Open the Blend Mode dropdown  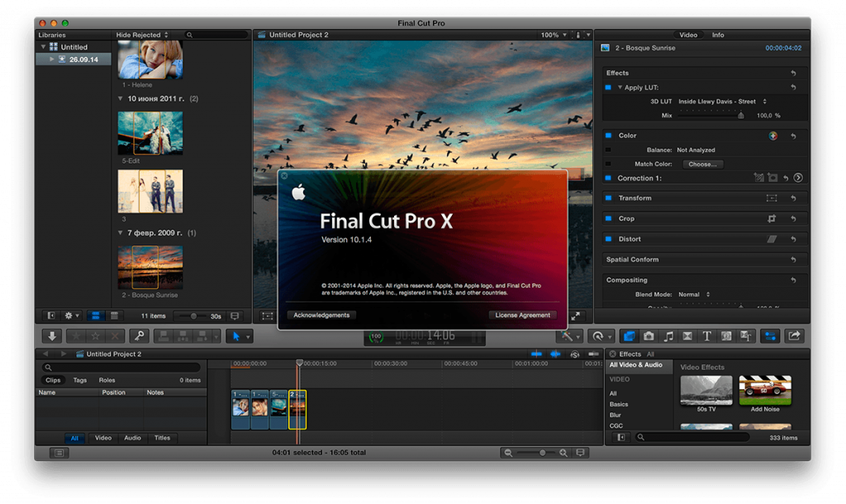[x=694, y=294]
